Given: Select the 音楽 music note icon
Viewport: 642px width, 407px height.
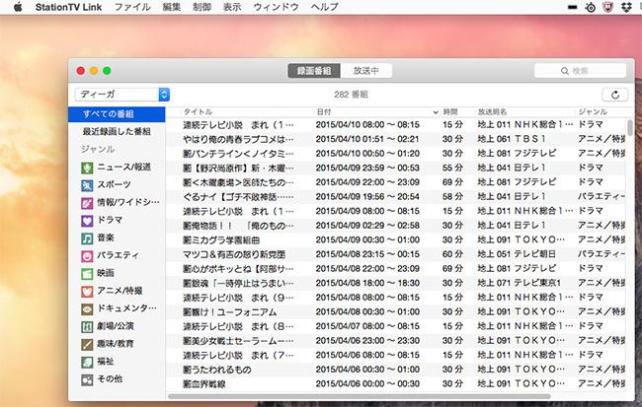Looking at the screenshot, I should coord(87,238).
